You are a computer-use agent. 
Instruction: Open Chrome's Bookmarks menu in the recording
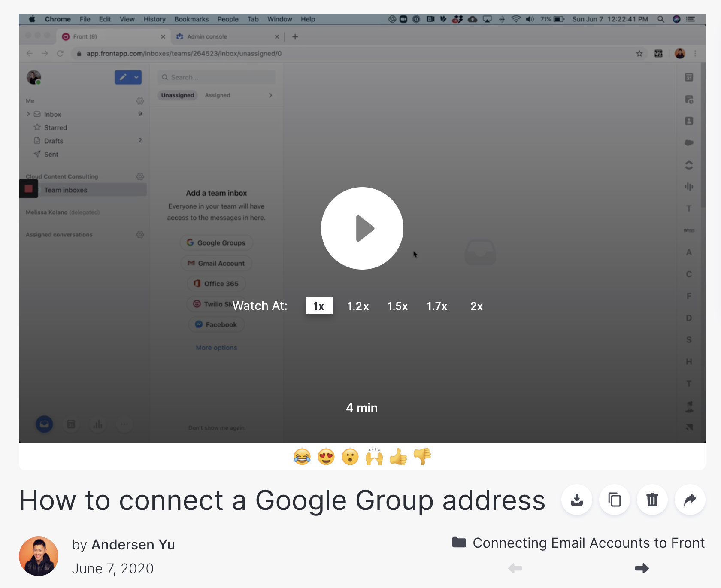coord(191,19)
